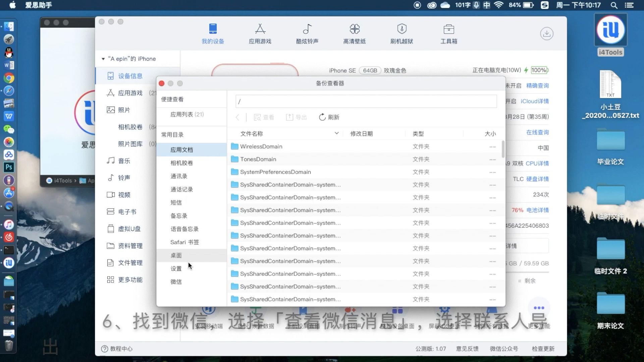Open the 工具箱 tab
644x362 pixels.
coord(449,34)
